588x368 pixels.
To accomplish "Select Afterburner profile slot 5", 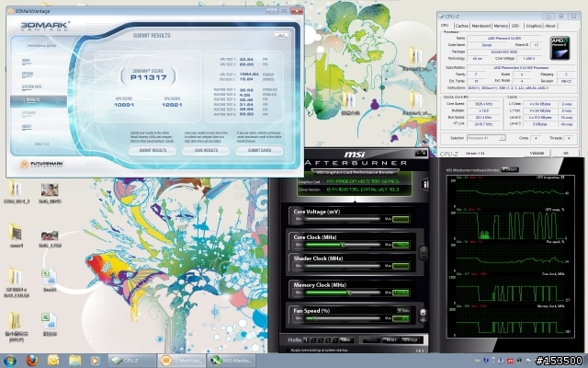I will pos(334,340).
